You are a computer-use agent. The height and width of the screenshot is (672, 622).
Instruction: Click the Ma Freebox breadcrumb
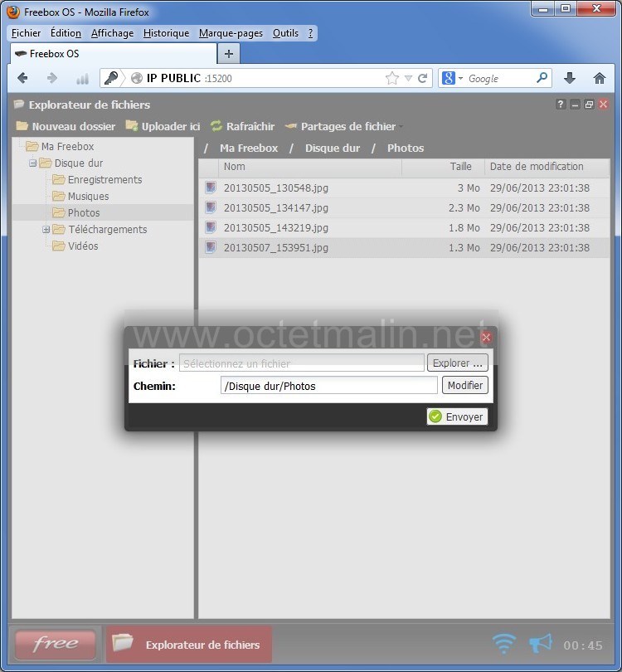click(249, 149)
